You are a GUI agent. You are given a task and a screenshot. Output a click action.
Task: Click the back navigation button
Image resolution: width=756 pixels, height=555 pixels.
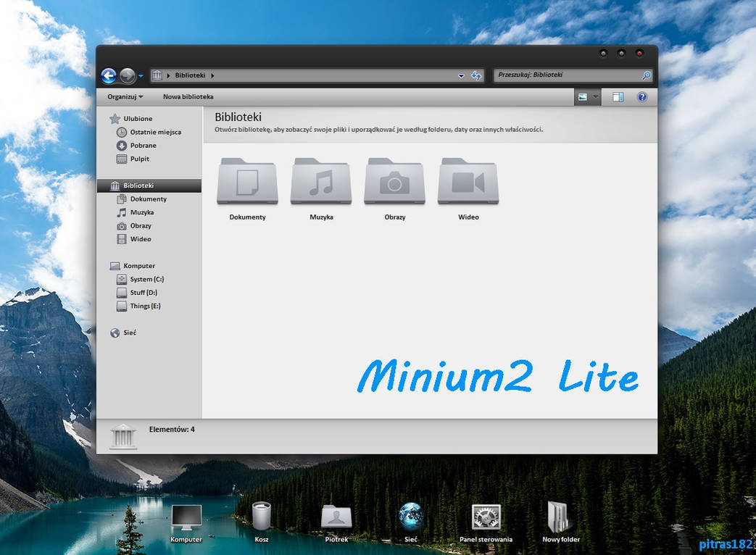(109, 75)
